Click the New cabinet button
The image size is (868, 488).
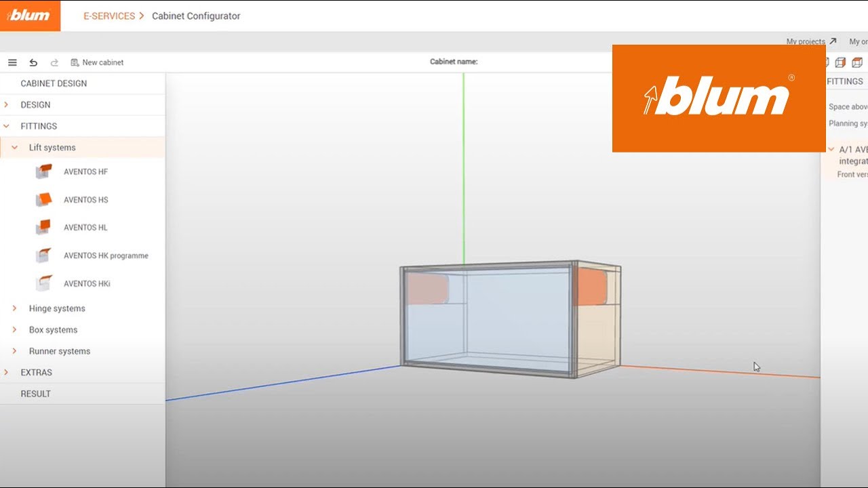point(97,62)
